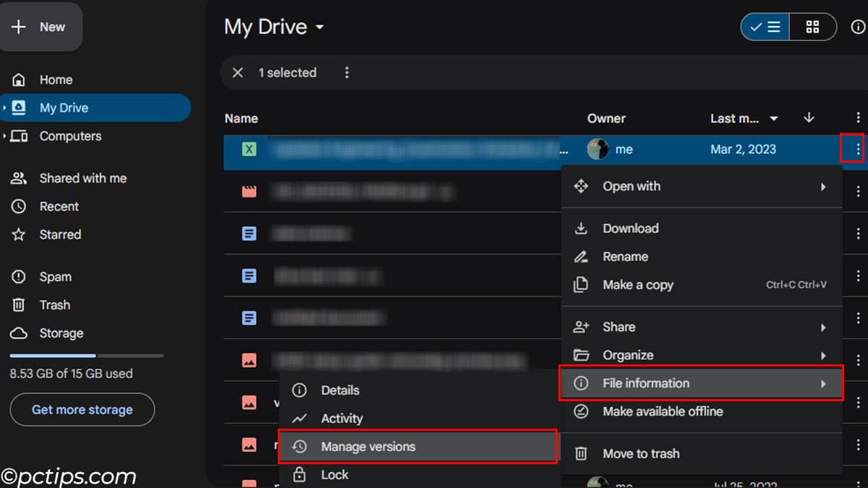Choose Make a copy

coord(702,285)
